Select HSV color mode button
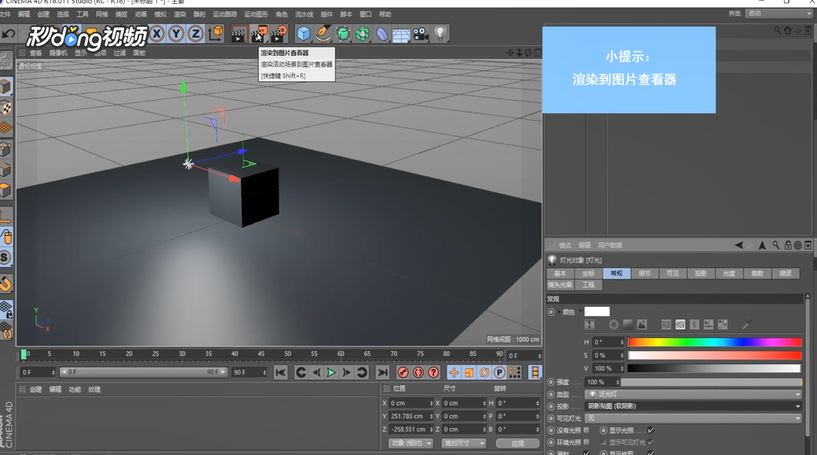The width and height of the screenshot is (817, 455). (x=680, y=325)
